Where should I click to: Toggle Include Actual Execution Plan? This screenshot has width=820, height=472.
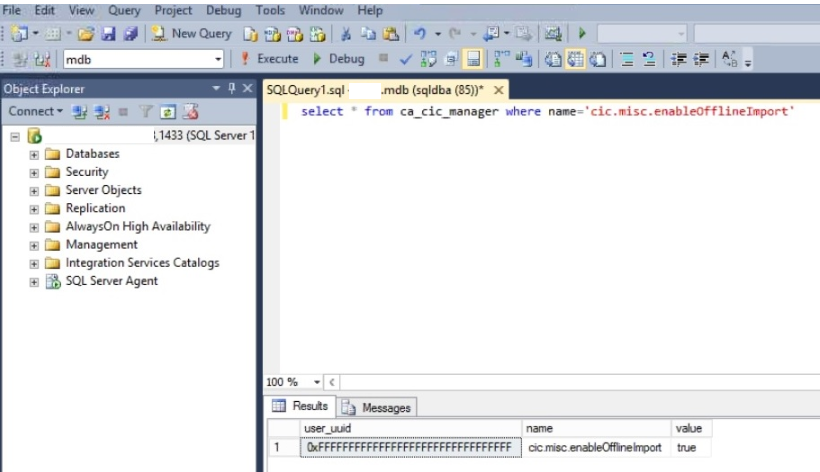[497, 59]
